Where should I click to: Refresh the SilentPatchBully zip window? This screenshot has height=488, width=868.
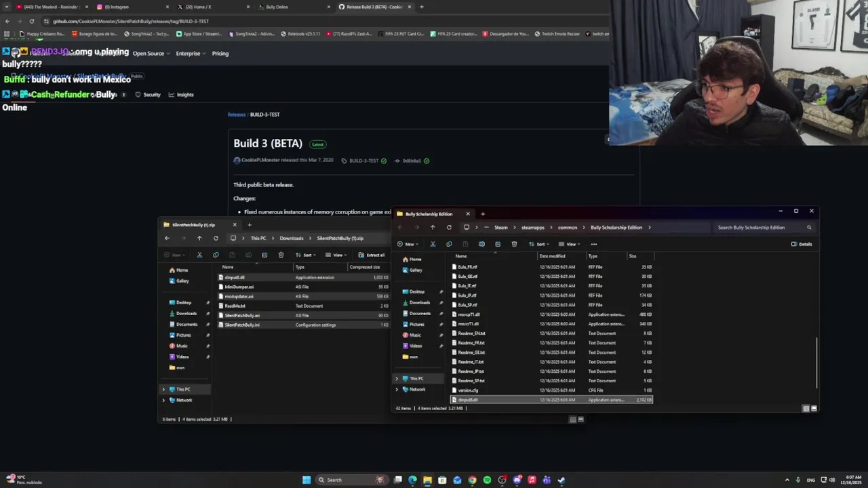(216, 238)
